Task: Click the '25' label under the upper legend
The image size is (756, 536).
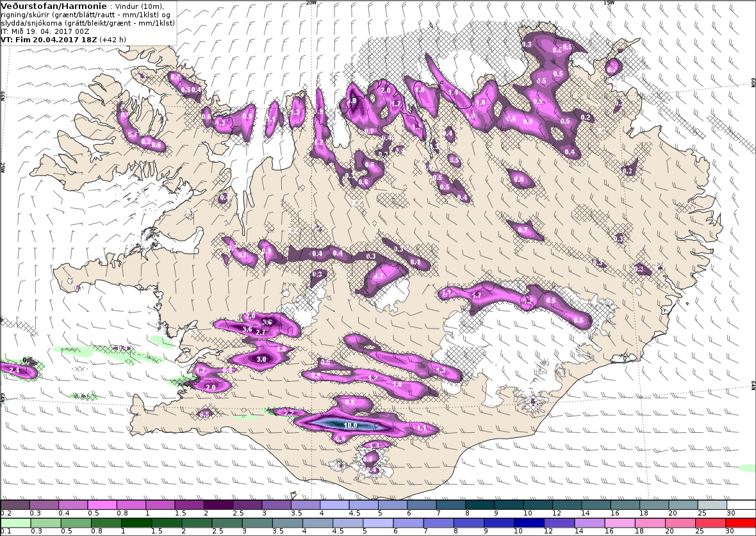Action: pyautogui.click(x=702, y=514)
